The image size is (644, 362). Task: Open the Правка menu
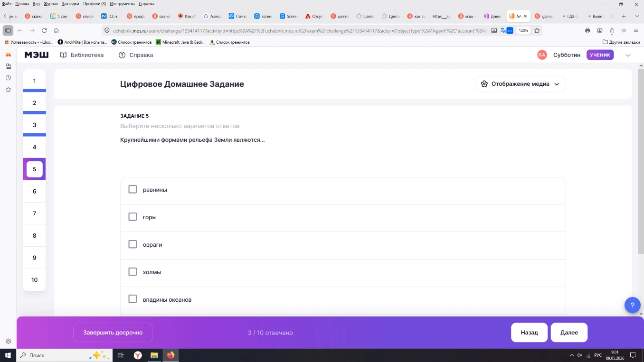(22, 3)
